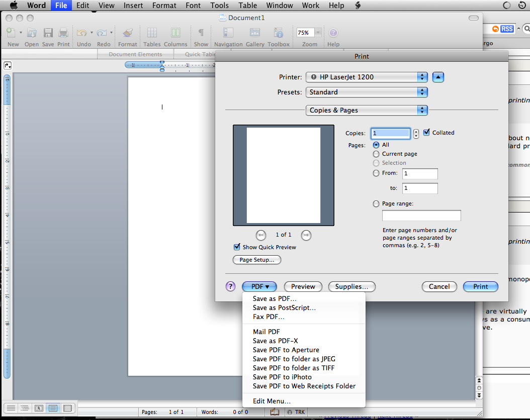Click the Page Setup… button

pos(257,260)
